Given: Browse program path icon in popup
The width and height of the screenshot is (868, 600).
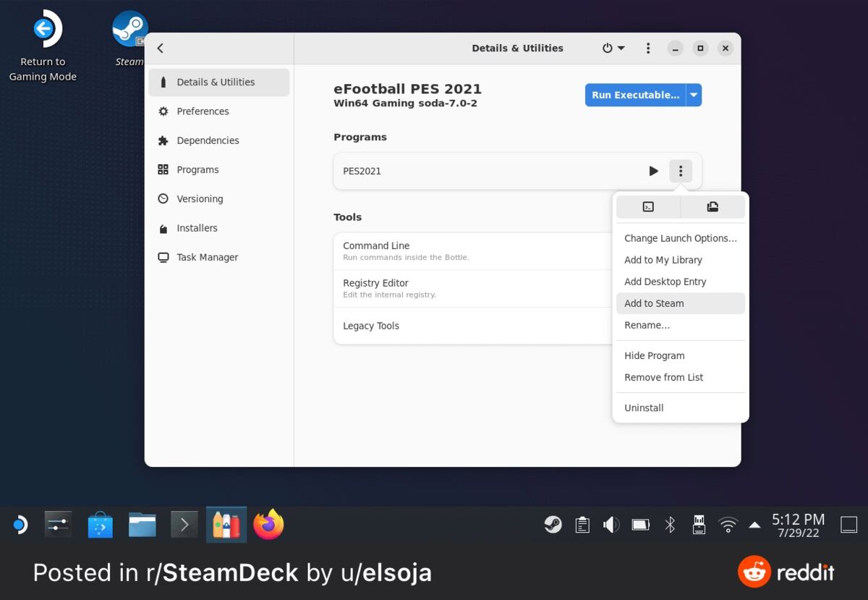Looking at the screenshot, I should coord(712,207).
